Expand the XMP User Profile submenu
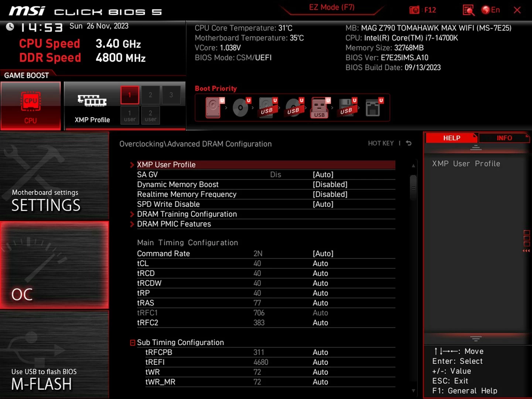532x399 pixels. [x=166, y=165]
